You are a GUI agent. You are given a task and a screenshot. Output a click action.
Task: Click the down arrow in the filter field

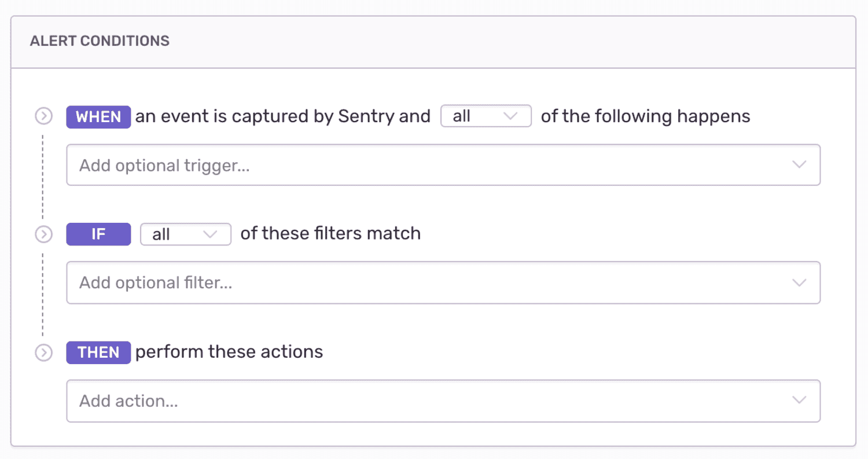pos(799,282)
